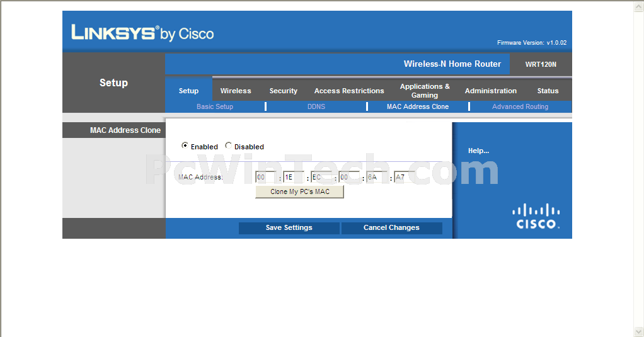Focus the first MAC field containing 00
The width and height of the screenshot is (644, 337).
point(266,177)
